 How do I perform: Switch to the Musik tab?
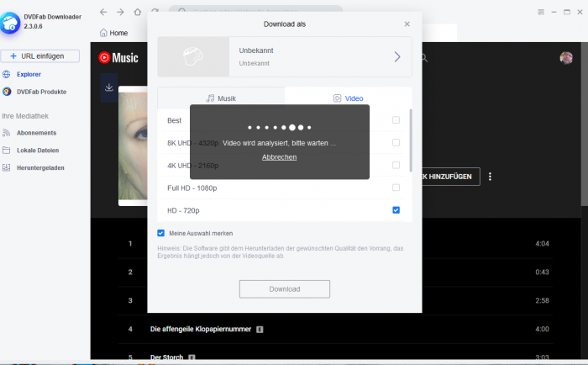pos(221,98)
